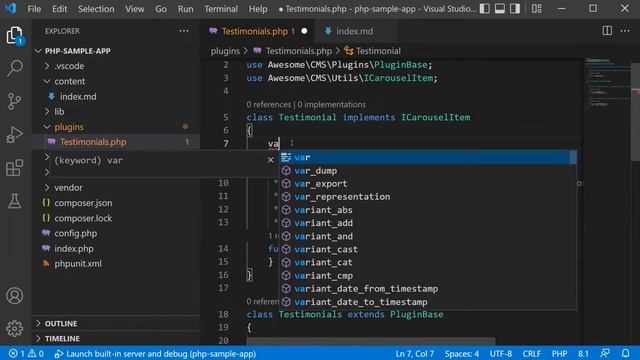
Task: Change end of line sequence CRLF
Action: pos(531,353)
